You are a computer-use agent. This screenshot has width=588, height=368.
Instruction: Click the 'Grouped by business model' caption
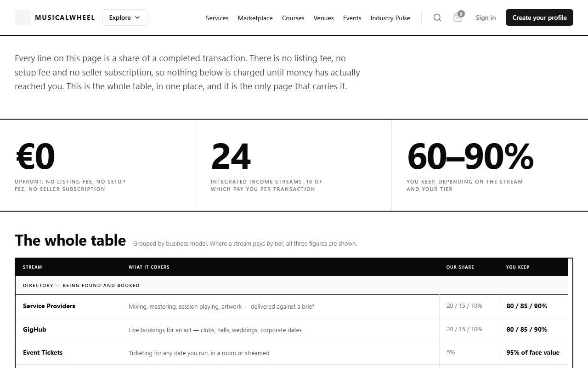pyautogui.click(x=245, y=244)
